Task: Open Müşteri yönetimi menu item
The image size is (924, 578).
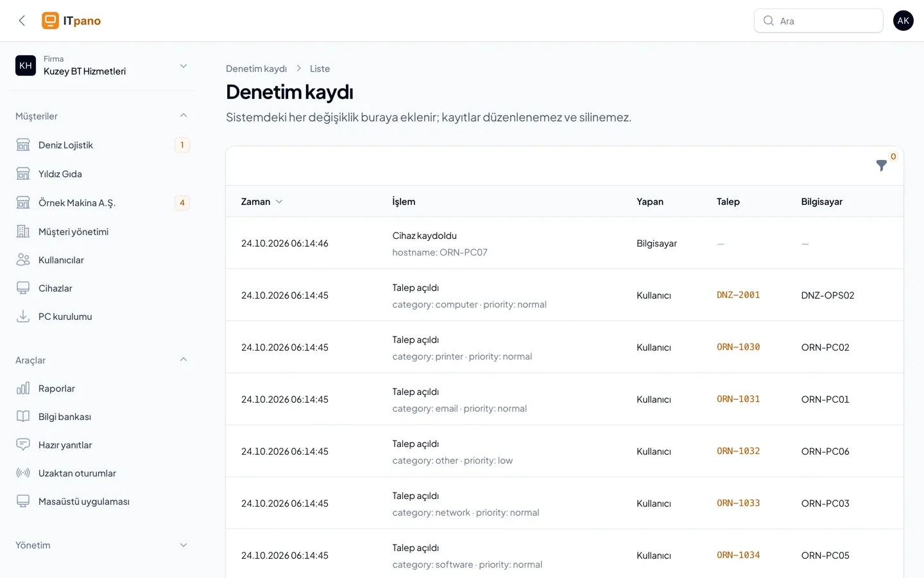Action: [x=103, y=231]
